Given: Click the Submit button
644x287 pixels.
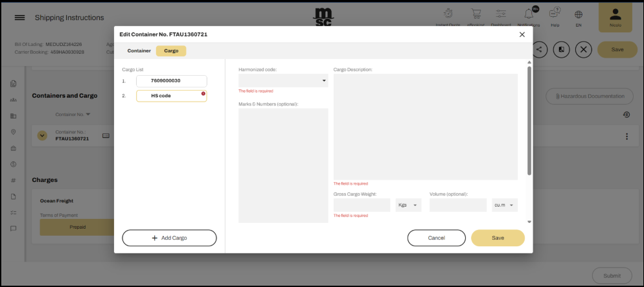Looking at the screenshot, I should [612, 275].
